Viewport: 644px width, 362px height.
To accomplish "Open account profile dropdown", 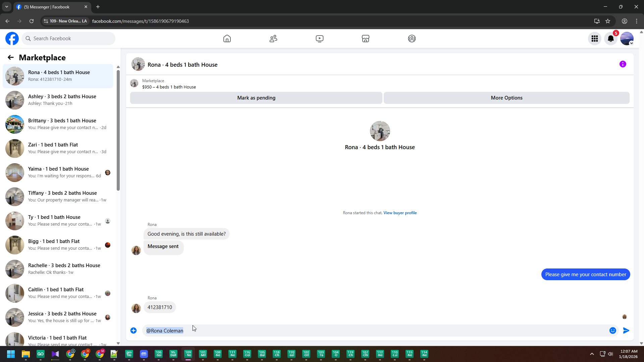I will click(627, 39).
